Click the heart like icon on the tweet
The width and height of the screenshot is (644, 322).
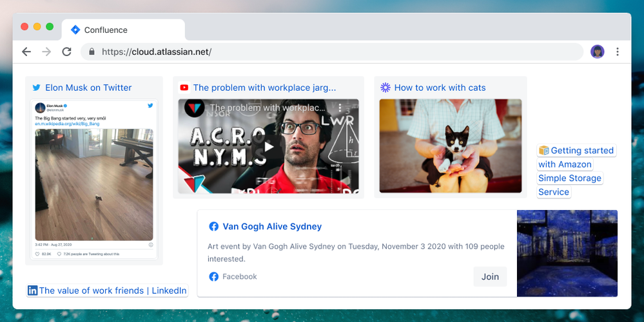(37, 254)
